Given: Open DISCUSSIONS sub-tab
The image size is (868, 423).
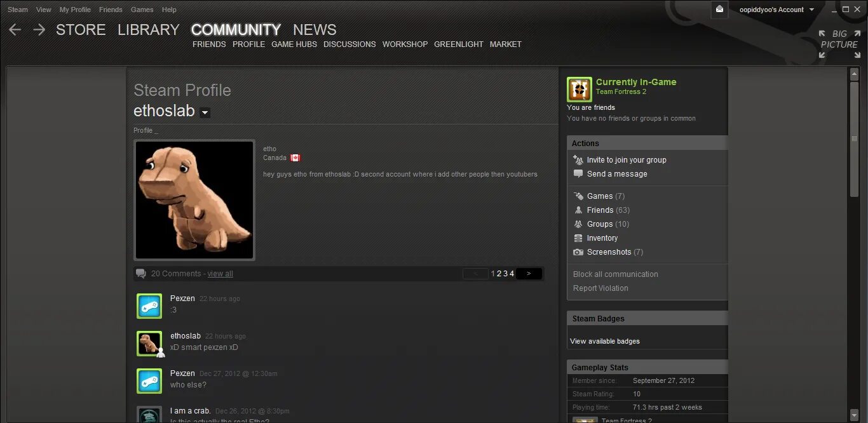Looking at the screenshot, I should point(349,44).
